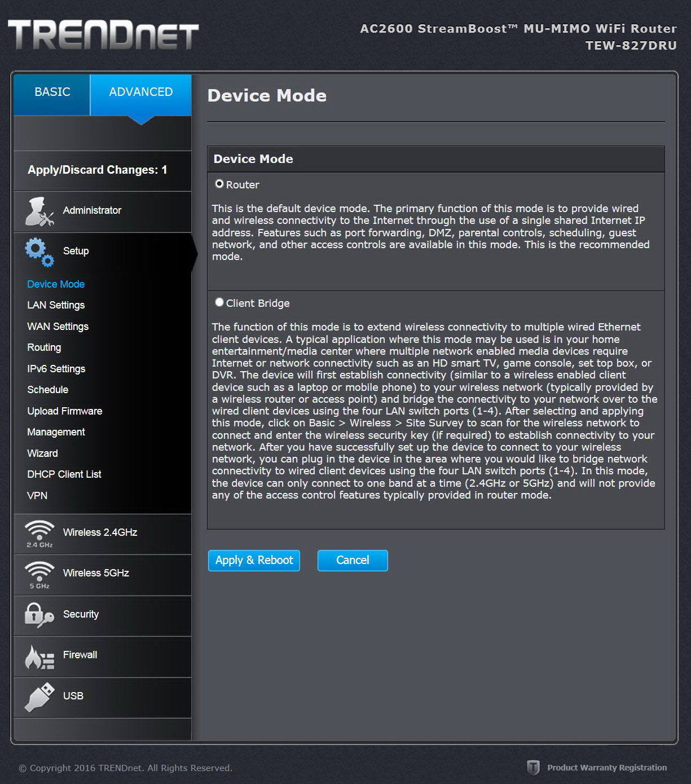
Task: Open LAN Settings
Action: pos(56,305)
